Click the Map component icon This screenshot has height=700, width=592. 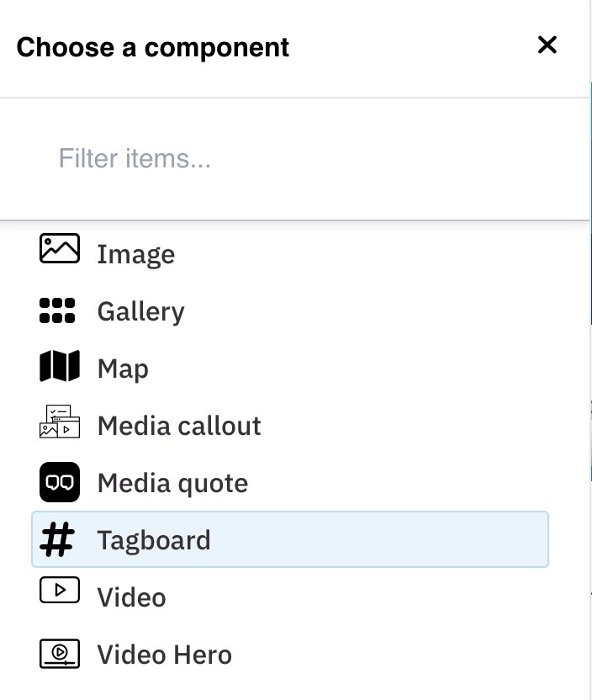click(x=60, y=367)
